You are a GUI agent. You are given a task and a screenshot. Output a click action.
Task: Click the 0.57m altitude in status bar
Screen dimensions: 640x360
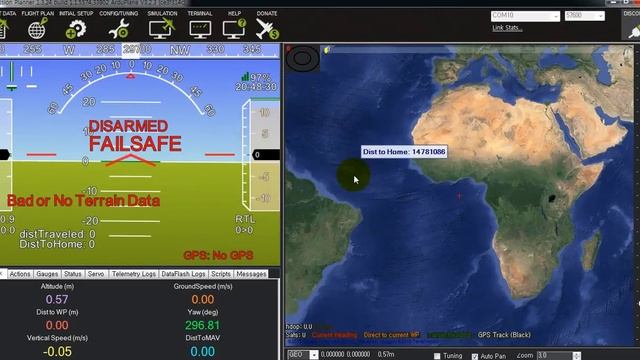tap(386, 355)
